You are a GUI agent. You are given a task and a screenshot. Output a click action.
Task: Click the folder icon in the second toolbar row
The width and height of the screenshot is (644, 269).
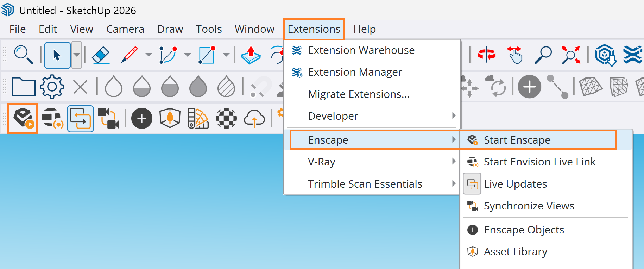pos(24,87)
